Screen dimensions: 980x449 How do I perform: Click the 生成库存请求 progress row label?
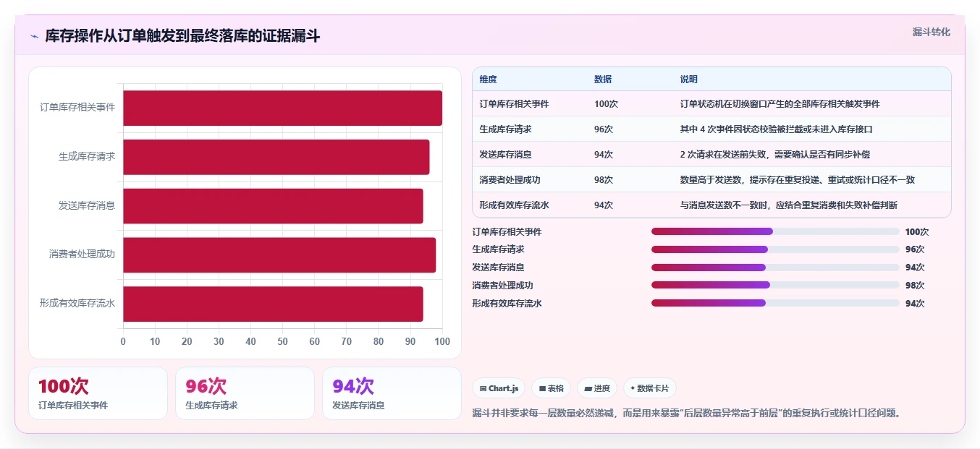[498, 249]
